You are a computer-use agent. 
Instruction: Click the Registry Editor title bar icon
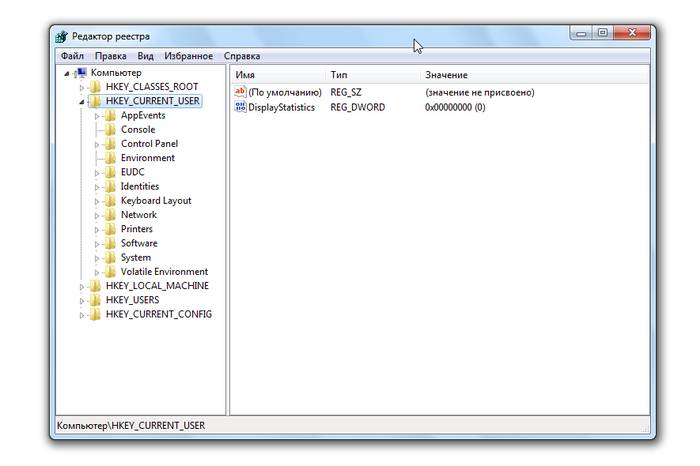click(x=62, y=36)
